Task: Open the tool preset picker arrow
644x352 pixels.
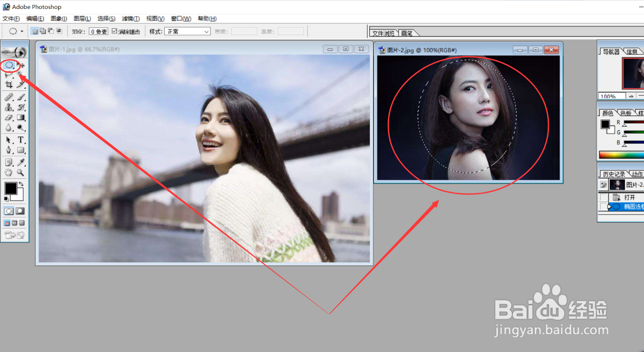Action: (x=22, y=32)
